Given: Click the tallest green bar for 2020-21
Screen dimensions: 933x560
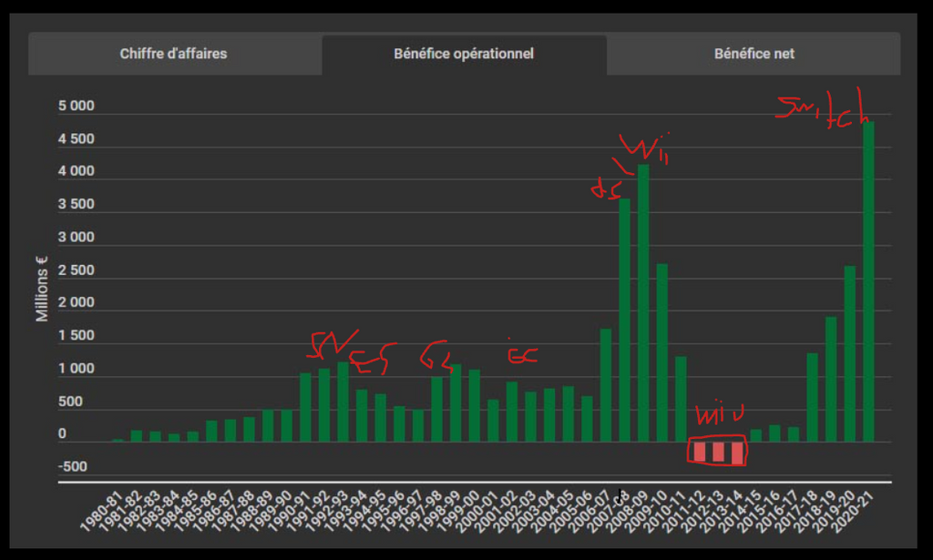Looking at the screenshot, I should click(x=868, y=280).
